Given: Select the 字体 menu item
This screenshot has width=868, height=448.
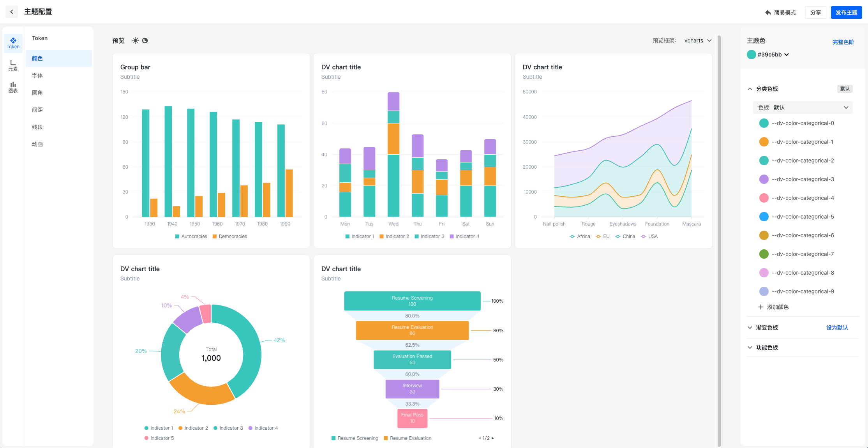Looking at the screenshot, I should [37, 76].
